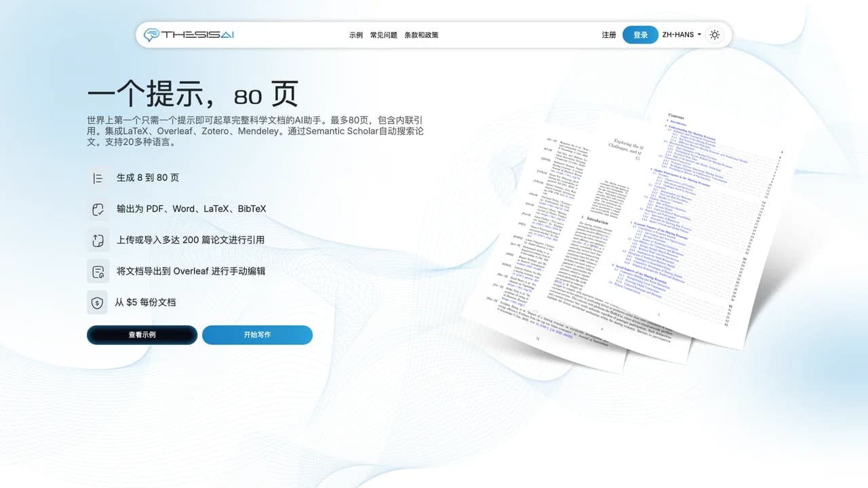Screen dimensions: 868x488
Task: Click the text 从 $5 每份文档
Action: pos(145,302)
